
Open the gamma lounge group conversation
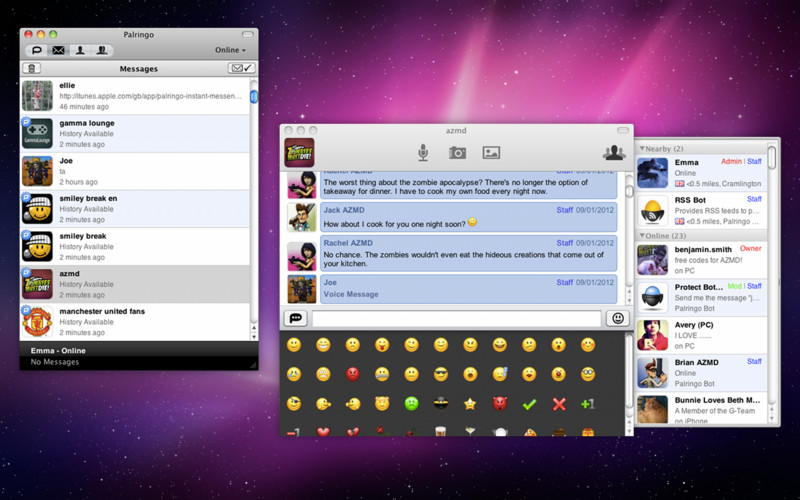tap(135, 134)
